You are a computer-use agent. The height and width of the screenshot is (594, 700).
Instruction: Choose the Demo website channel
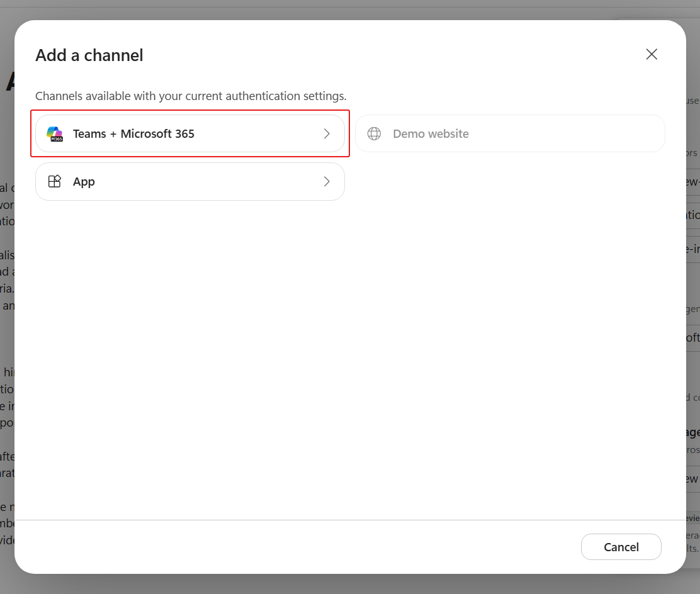(510, 133)
